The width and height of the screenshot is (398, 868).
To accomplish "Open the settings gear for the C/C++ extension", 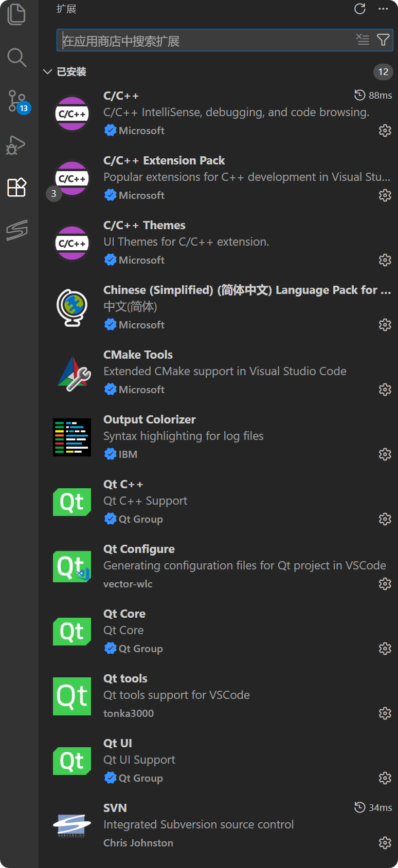I will 385,131.
